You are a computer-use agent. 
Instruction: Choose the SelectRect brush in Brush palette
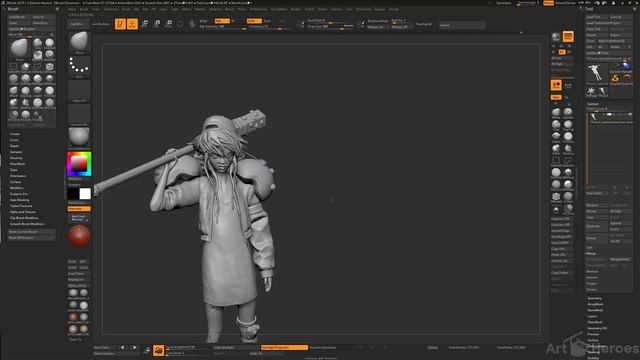(13, 67)
